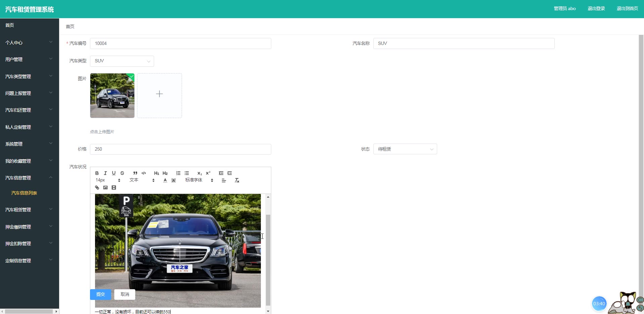
Task: Apply Heading 1 style
Action: (156, 173)
